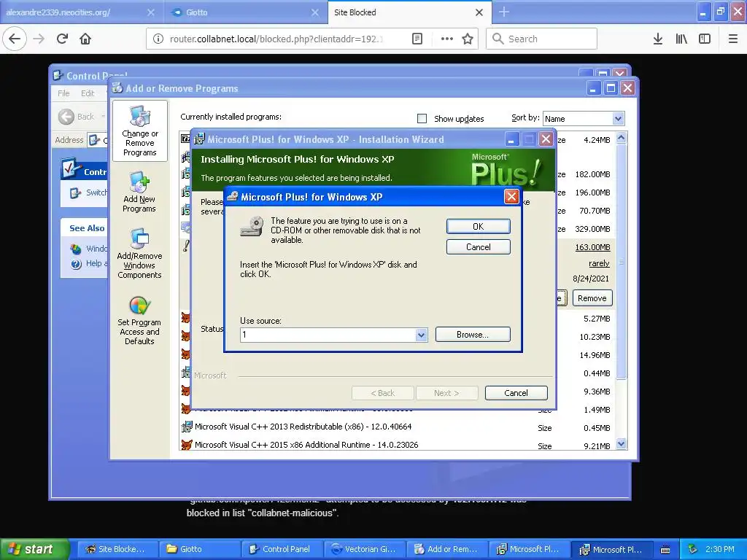The height and width of the screenshot is (560, 747).
Task: Click the 163.00MB size link
Action: click(x=592, y=247)
